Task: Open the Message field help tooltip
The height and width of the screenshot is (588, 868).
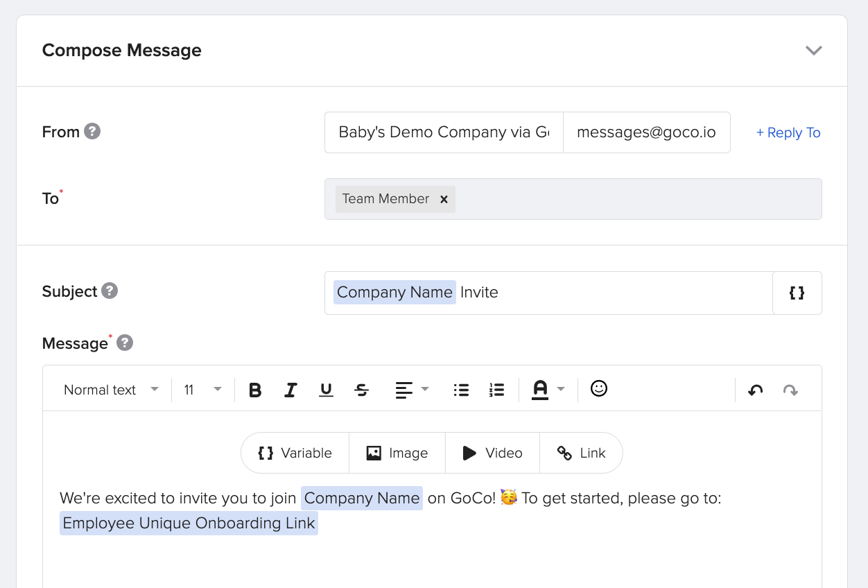Action: (x=124, y=343)
